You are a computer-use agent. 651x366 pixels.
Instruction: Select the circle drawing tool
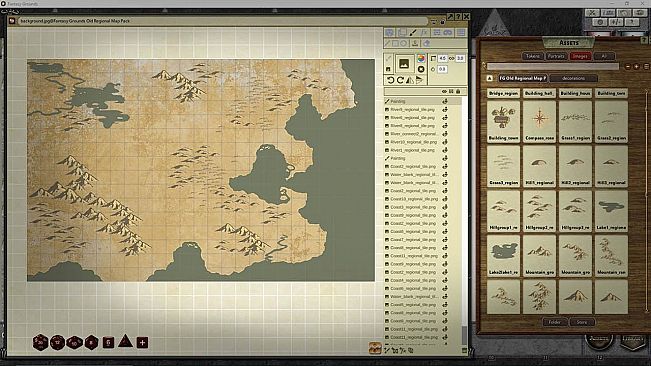[x=404, y=43]
